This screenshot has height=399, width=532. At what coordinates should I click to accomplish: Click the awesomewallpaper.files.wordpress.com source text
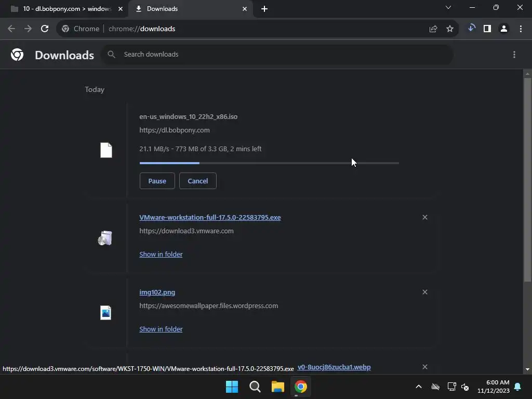[x=209, y=306]
